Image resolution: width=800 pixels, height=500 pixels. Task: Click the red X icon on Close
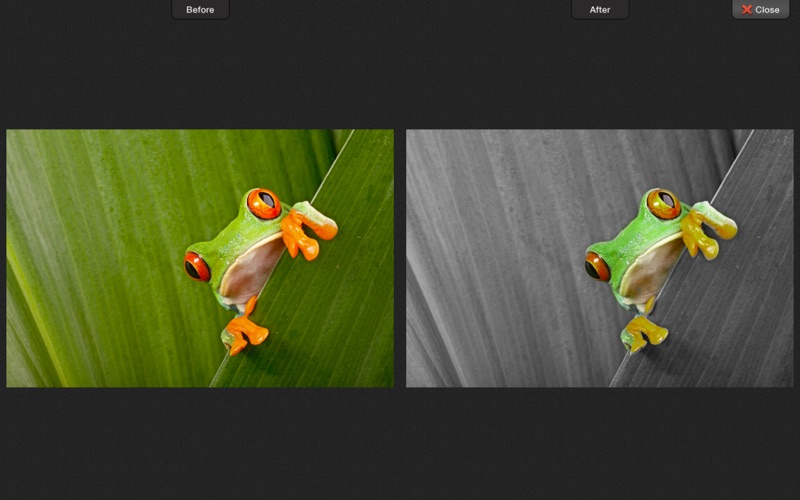click(x=747, y=10)
